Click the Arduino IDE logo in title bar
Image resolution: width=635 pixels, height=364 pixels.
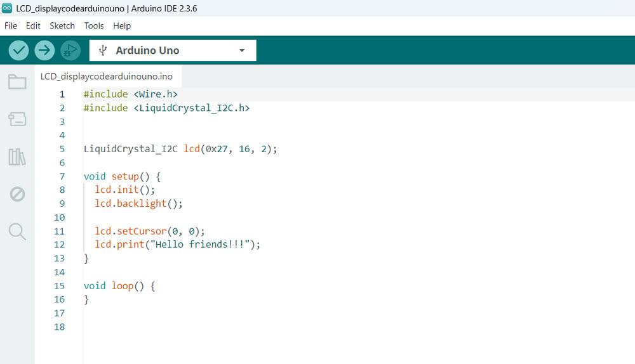(x=7, y=8)
